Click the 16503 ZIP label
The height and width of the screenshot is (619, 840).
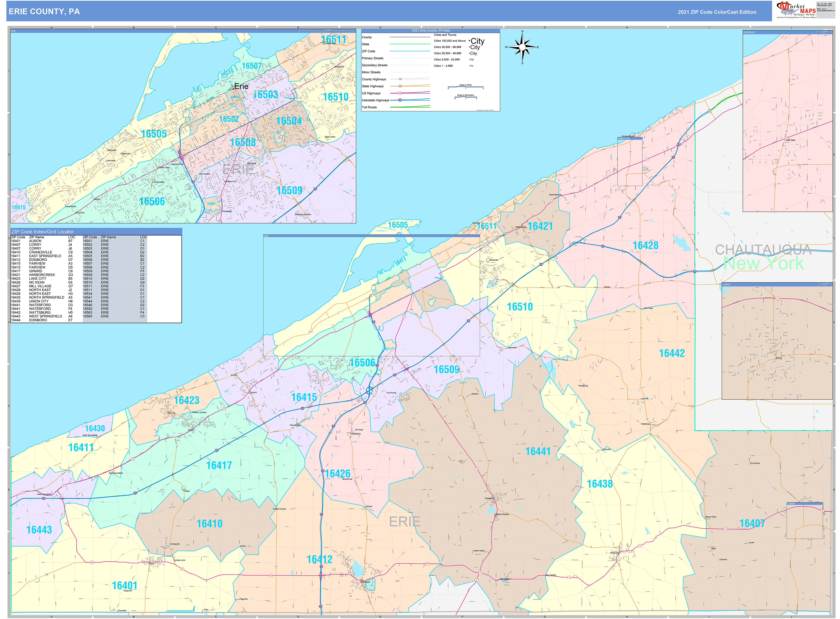tap(266, 95)
